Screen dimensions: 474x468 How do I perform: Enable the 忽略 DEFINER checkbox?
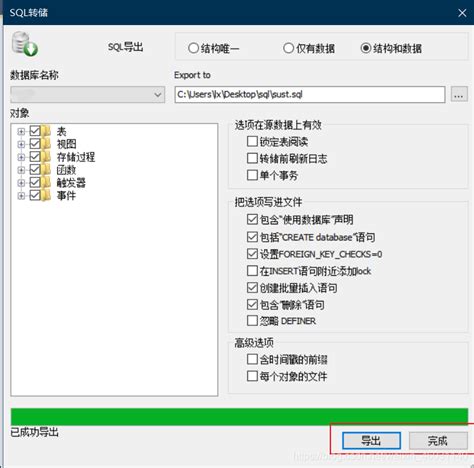252,321
